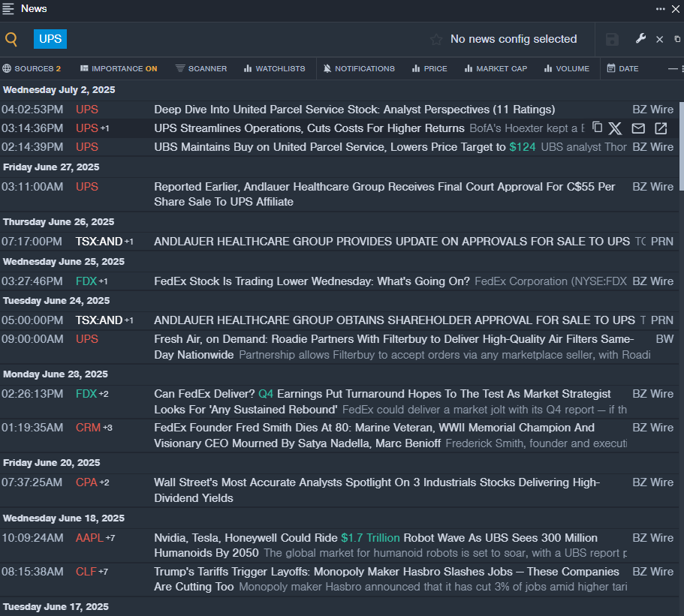684x616 pixels.
Task: Favorite the news config with the star icon
Action: tap(435, 40)
